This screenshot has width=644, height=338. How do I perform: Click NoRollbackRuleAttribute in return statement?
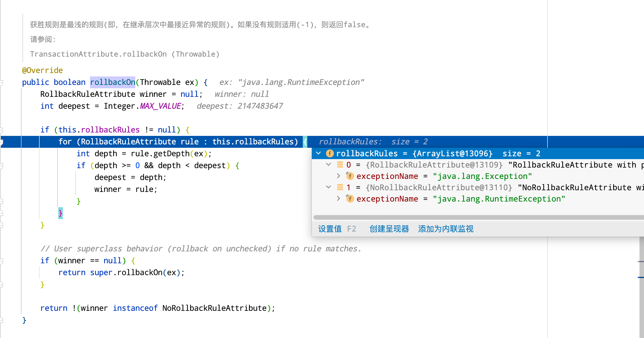(214, 308)
